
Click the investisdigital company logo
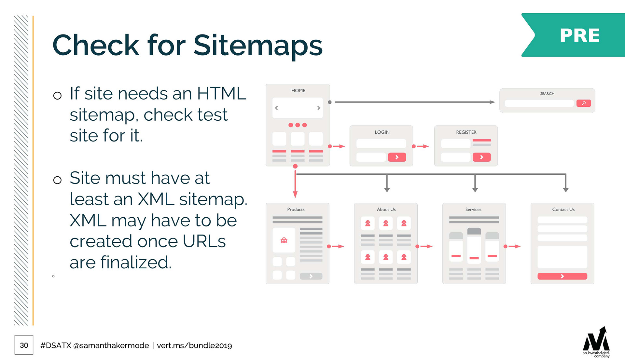click(x=596, y=342)
